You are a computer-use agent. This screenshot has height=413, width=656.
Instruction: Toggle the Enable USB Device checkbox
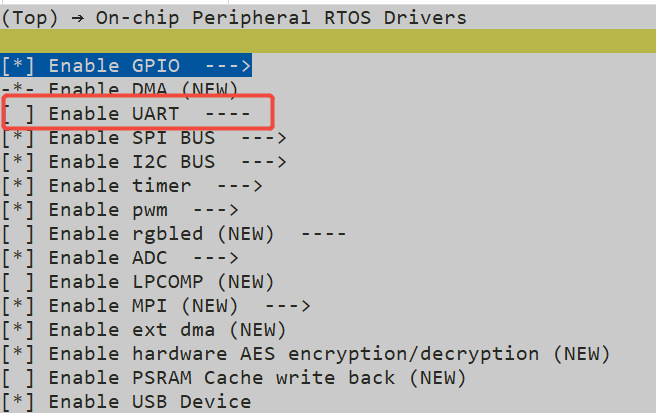19,402
